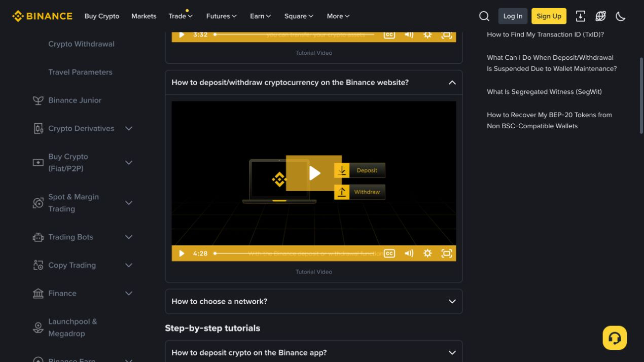This screenshot has height=362, width=644.
Task: Open the support headset chat icon
Action: tap(615, 338)
